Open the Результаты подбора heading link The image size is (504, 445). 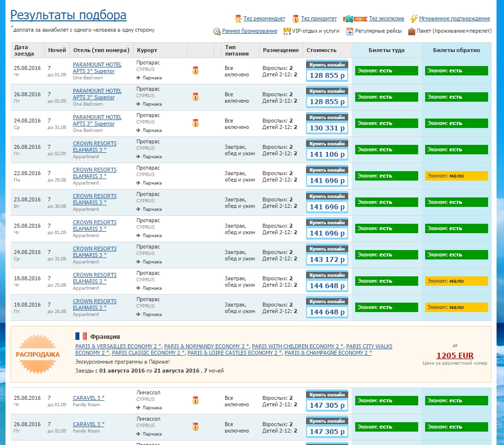pos(68,15)
